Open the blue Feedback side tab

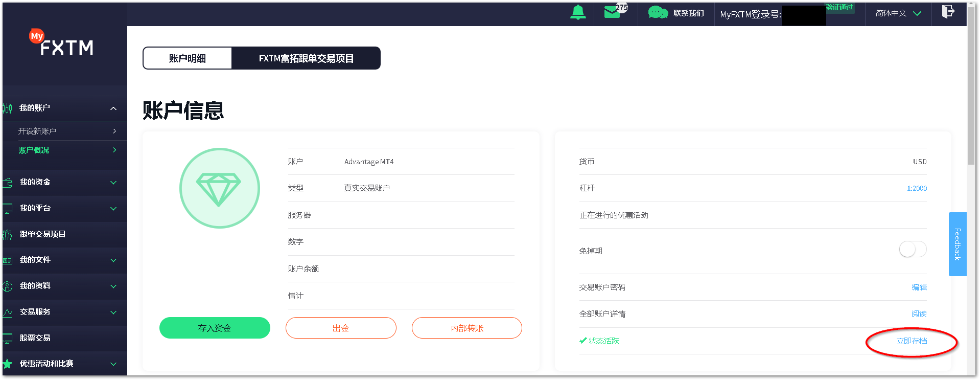[958, 244]
